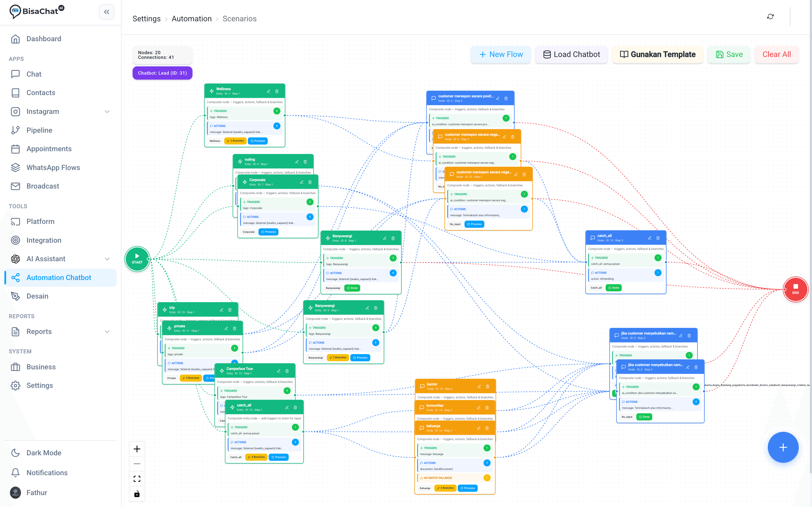
Task: Click Chatbot: Lead (ID: 31) badge
Action: 162,73
